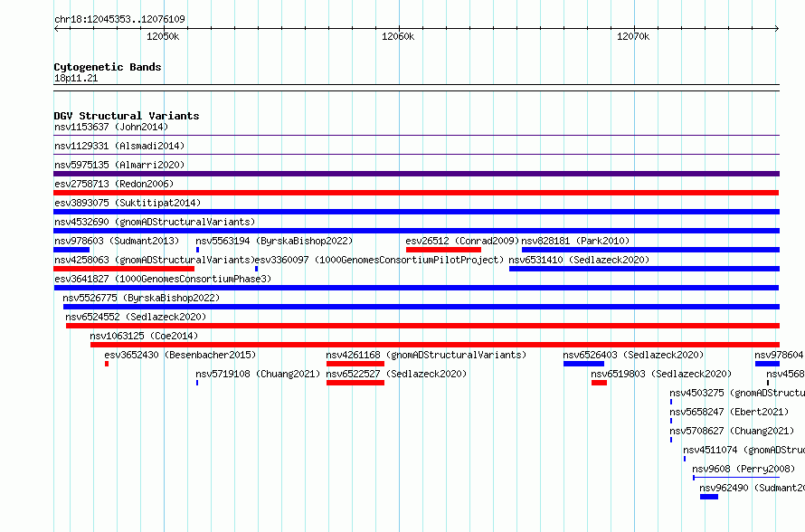Open esv3641827 (1000GenomesConsortiumPhase3) label
805x532 pixels.
163,279
